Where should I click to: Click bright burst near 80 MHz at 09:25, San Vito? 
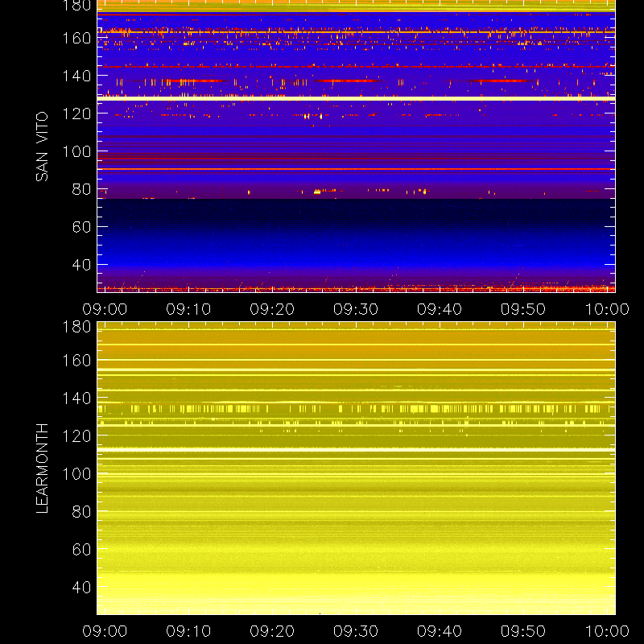317,192
